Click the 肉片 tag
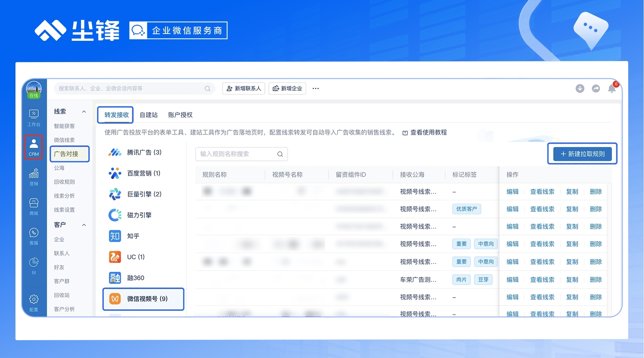 (x=461, y=279)
